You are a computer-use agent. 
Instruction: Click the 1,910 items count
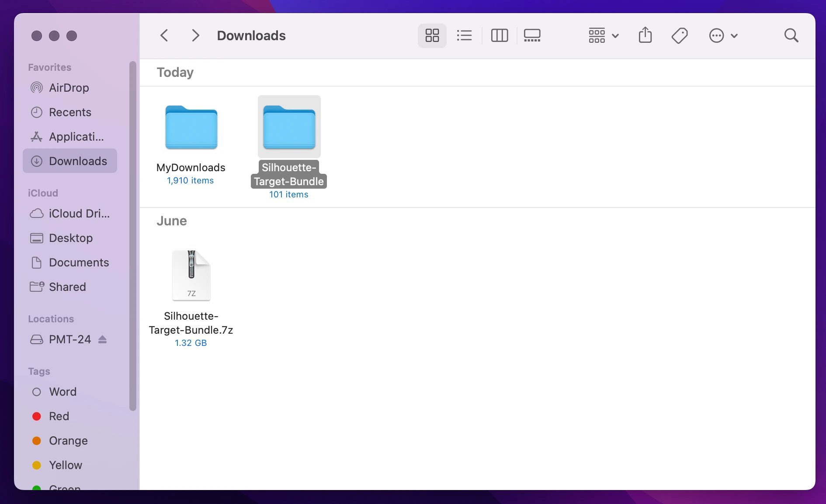coord(191,180)
